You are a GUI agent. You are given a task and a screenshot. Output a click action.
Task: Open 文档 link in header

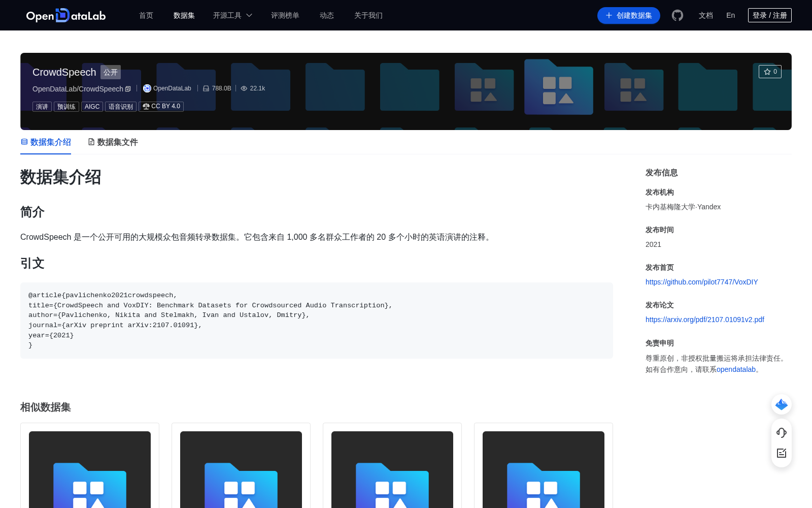point(706,15)
